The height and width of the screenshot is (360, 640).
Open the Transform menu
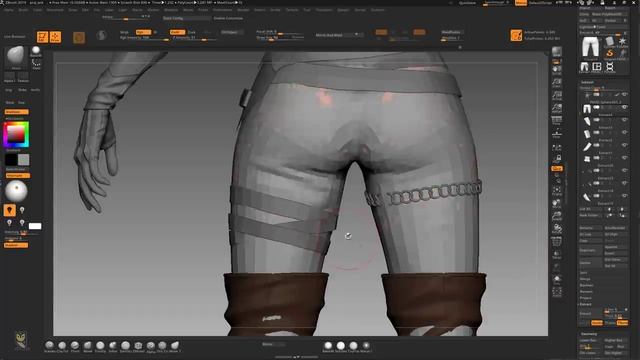(324, 10)
